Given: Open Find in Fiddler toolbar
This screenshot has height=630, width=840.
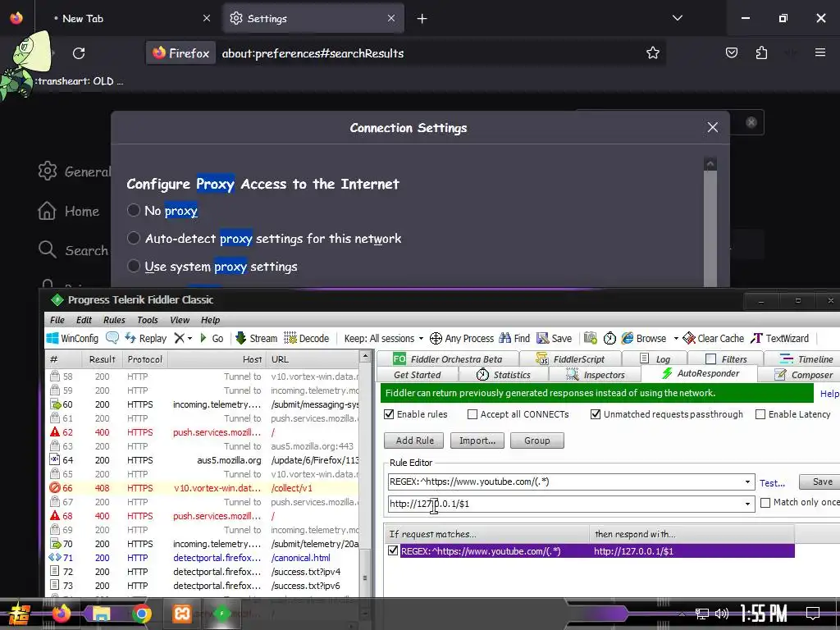Looking at the screenshot, I should tap(514, 338).
